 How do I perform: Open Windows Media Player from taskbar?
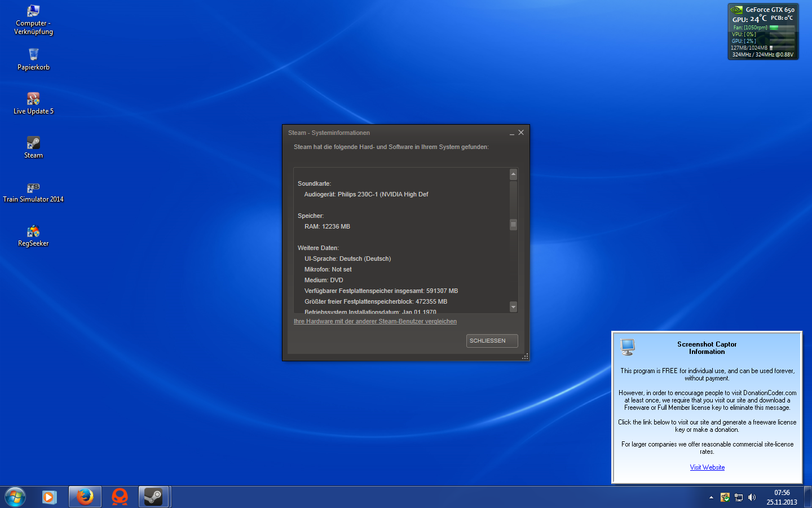coord(49,497)
